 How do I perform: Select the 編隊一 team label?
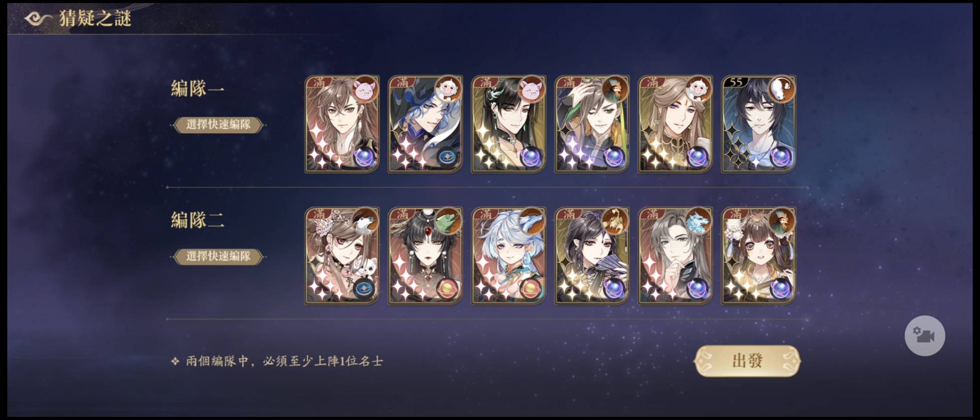(x=197, y=88)
